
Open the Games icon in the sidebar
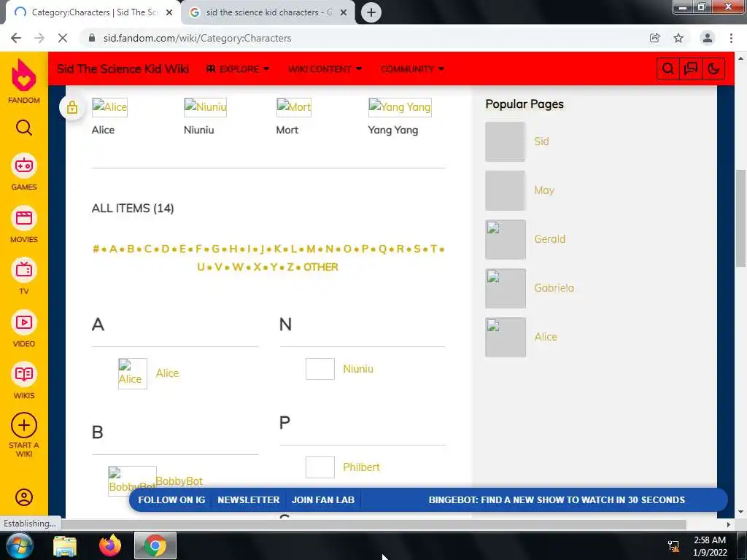pos(24,166)
